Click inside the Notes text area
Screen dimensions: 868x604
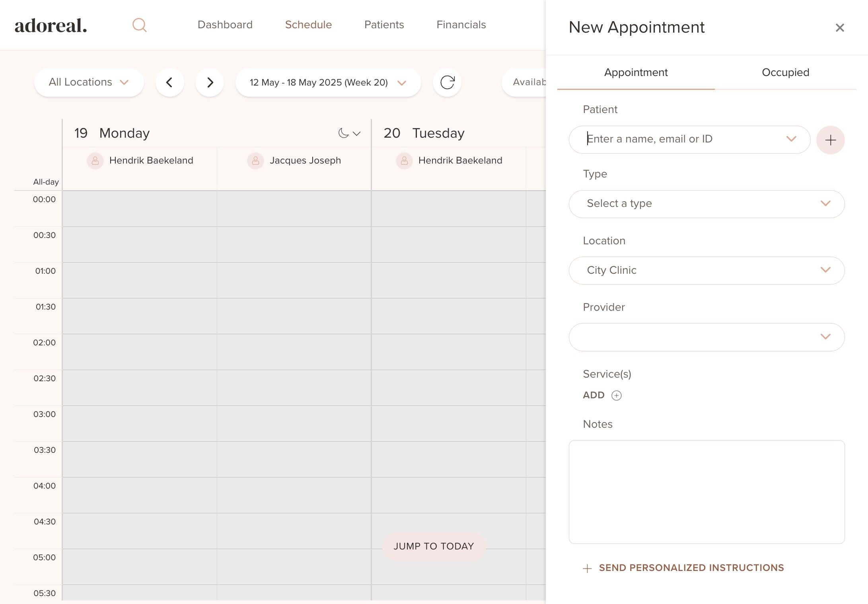(706, 491)
